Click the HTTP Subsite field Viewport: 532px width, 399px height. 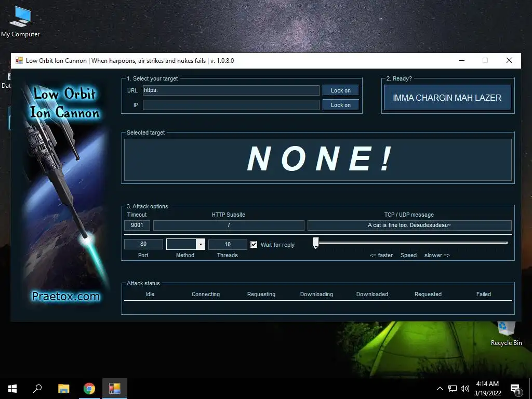tap(229, 225)
